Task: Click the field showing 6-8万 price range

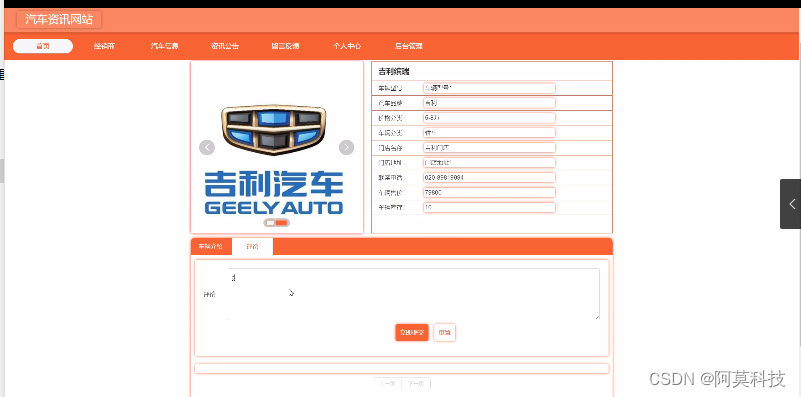Action: (489, 118)
